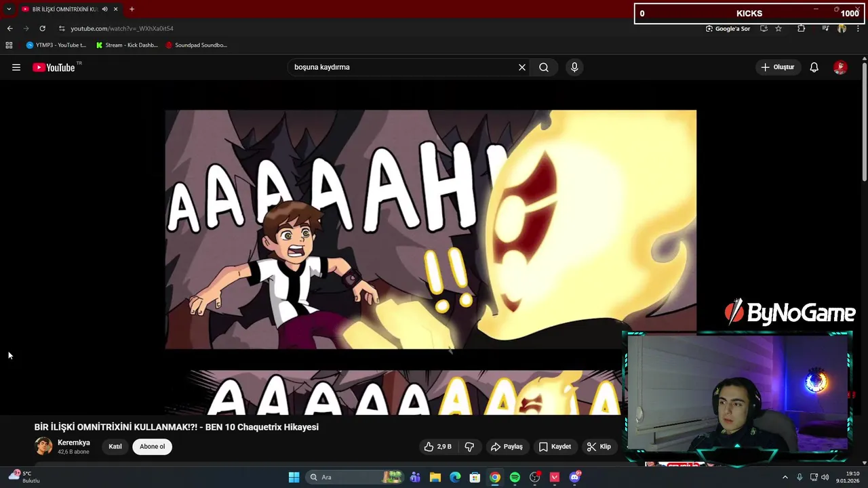Image resolution: width=868 pixels, height=488 pixels.
Task: Subscribe with Abone ol button
Action: [153, 447]
